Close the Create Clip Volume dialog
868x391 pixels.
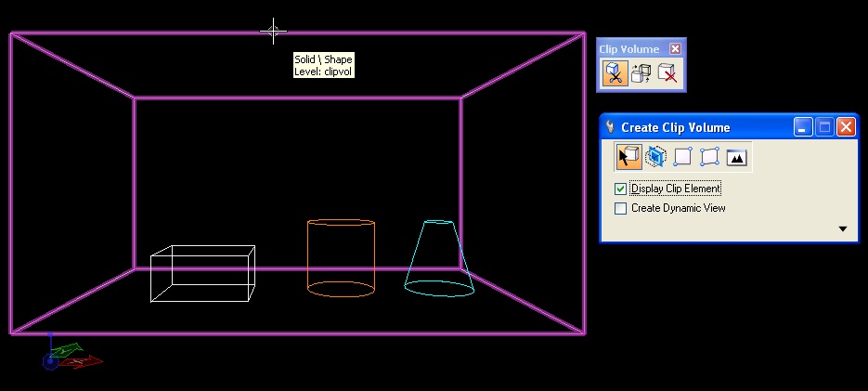846,127
